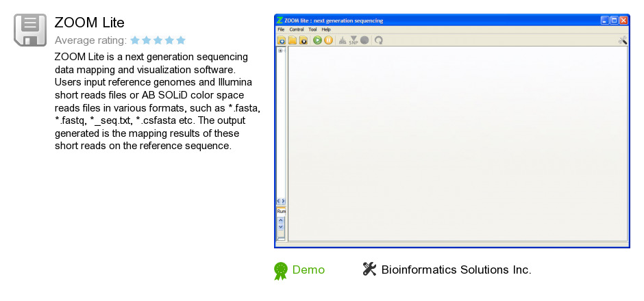Open the File menu
The width and height of the screenshot is (644, 301).
[x=281, y=29]
